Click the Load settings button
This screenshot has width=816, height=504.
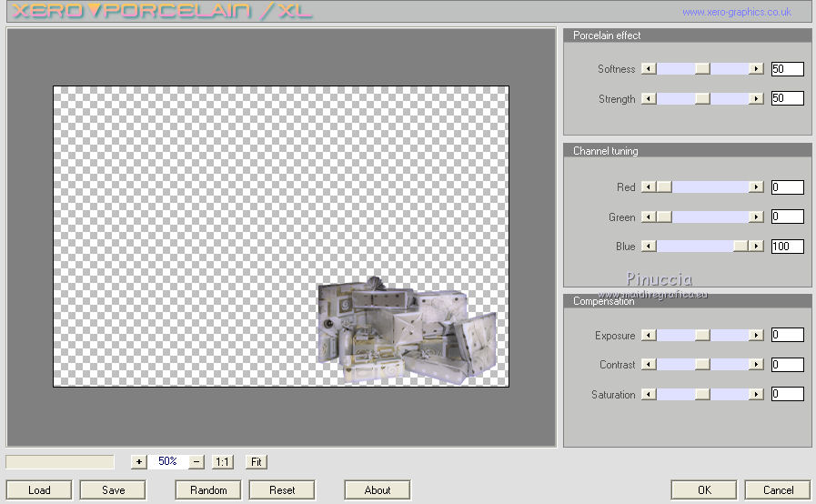click(39, 490)
